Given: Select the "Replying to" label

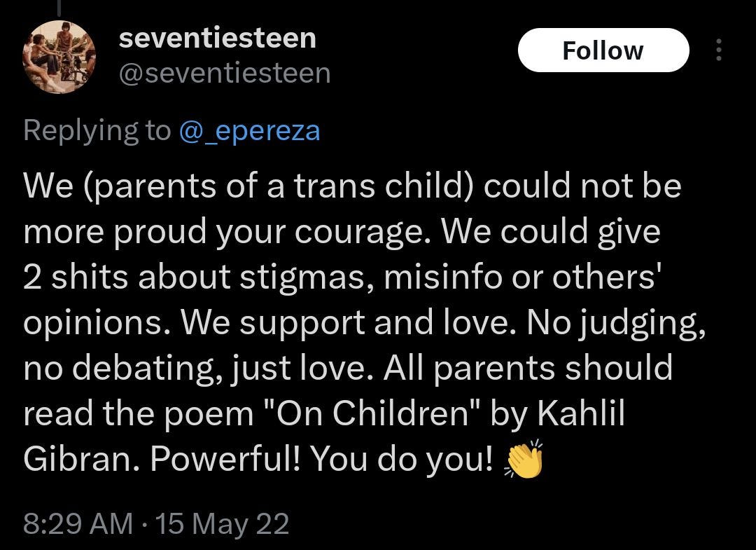Looking at the screenshot, I should click(97, 131).
